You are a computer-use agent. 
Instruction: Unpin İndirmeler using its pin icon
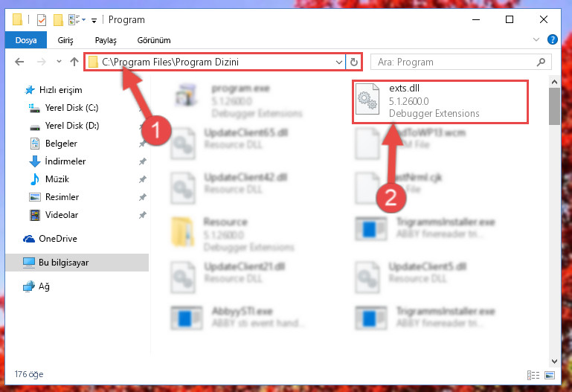(x=142, y=161)
